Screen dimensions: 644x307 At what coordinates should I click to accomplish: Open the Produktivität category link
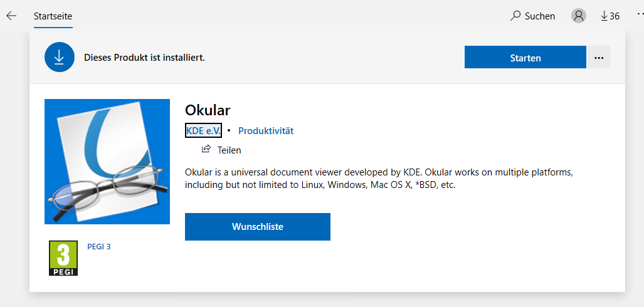point(266,131)
